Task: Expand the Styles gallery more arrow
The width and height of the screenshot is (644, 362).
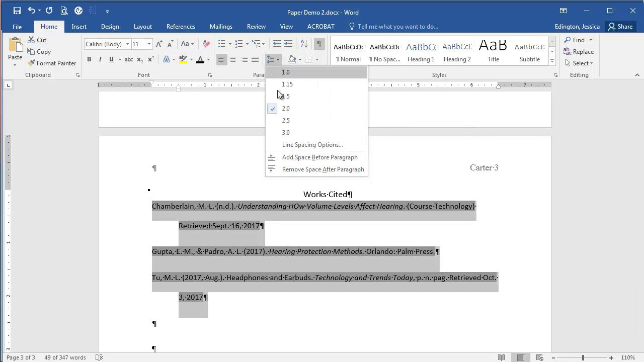Action: [x=552, y=61]
